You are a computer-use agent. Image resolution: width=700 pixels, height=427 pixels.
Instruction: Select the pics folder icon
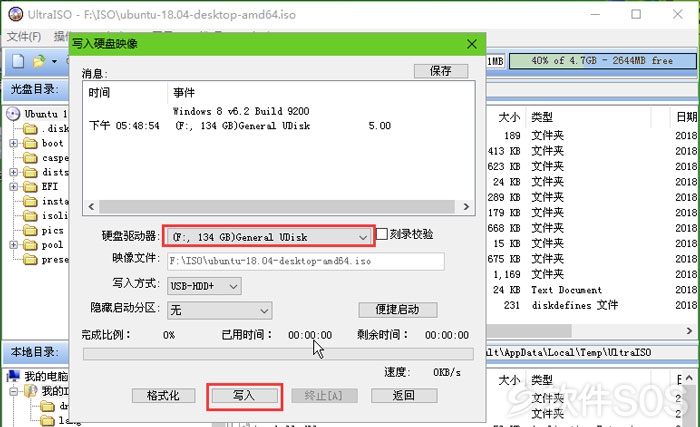(30, 230)
